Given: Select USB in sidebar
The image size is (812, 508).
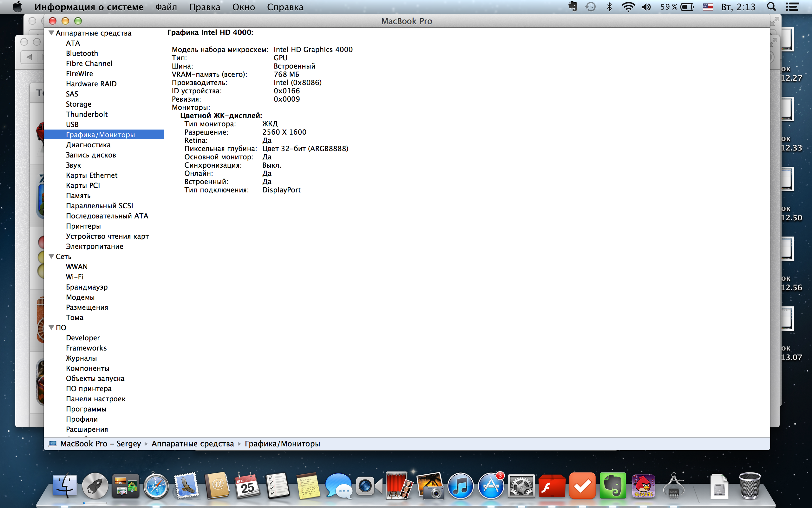Looking at the screenshot, I should tap(72, 124).
